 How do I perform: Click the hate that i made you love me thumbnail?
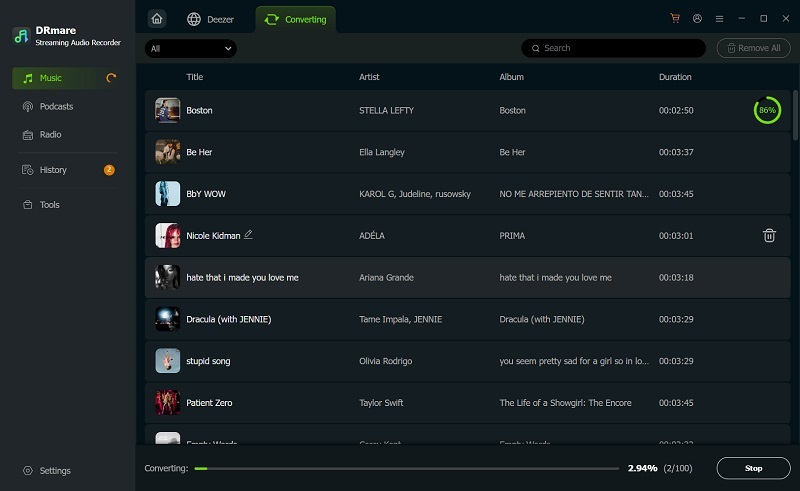pyautogui.click(x=167, y=278)
